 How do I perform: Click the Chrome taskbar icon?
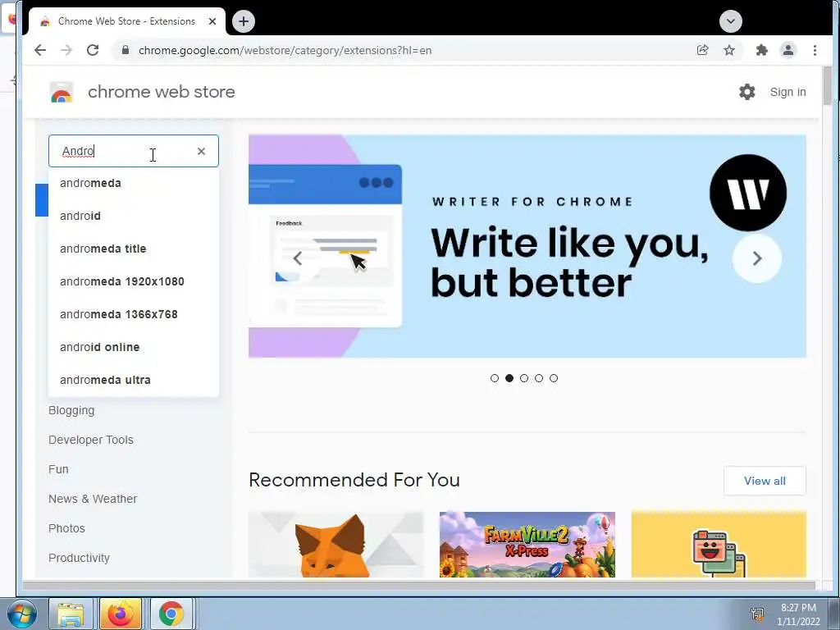(x=171, y=614)
